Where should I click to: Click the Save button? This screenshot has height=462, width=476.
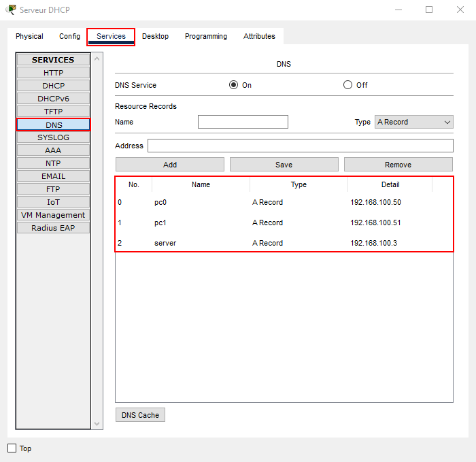pyautogui.click(x=284, y=165)
